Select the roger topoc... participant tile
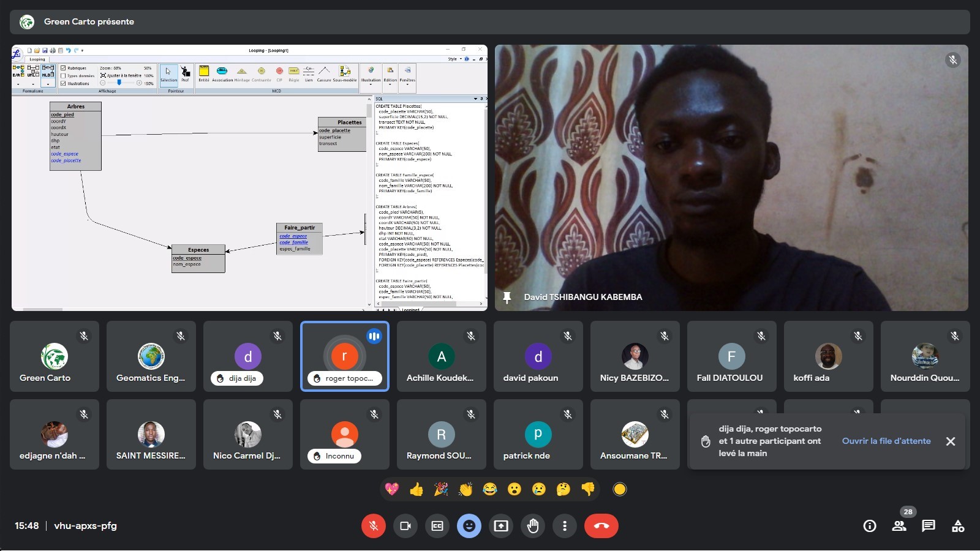The image size is (980, 551). (x=345, y=356)
